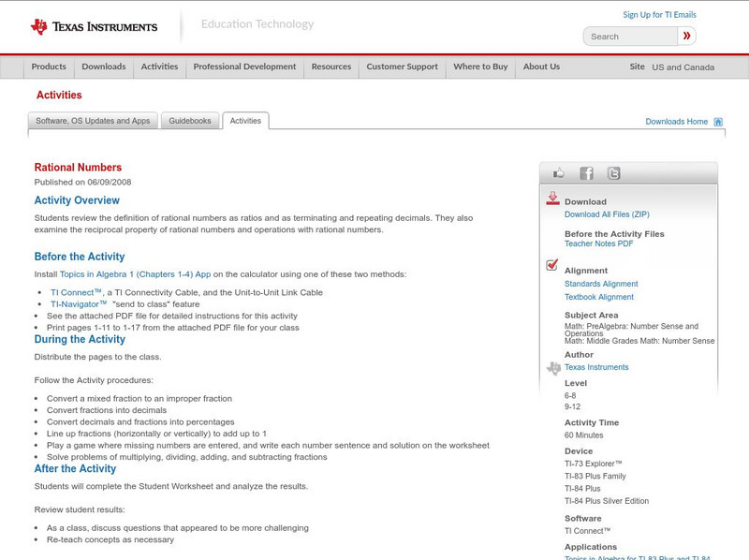
Task: Click the During the Activity heading
Action: tap(80, 339)
